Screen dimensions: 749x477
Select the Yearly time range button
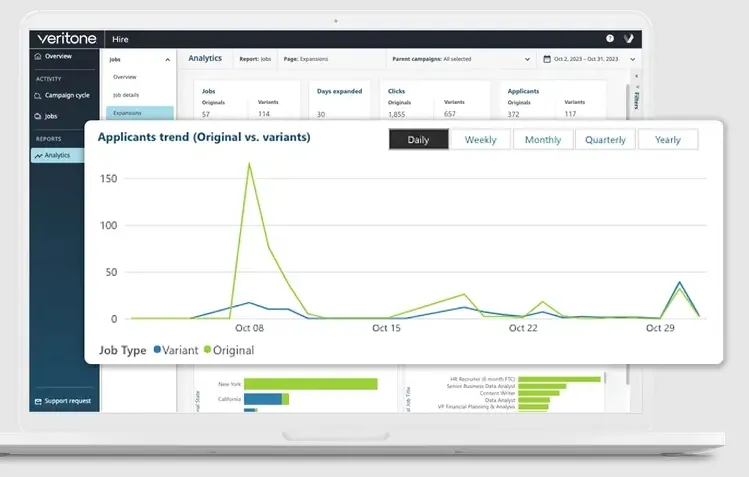coord(668,139)
